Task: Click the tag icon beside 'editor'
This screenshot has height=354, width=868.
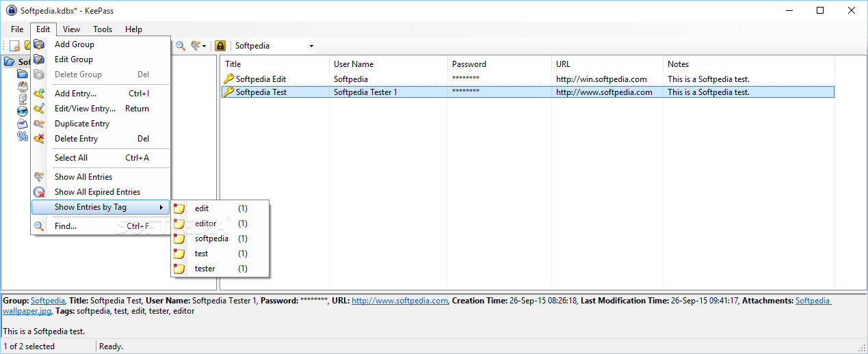Action: 179,223
